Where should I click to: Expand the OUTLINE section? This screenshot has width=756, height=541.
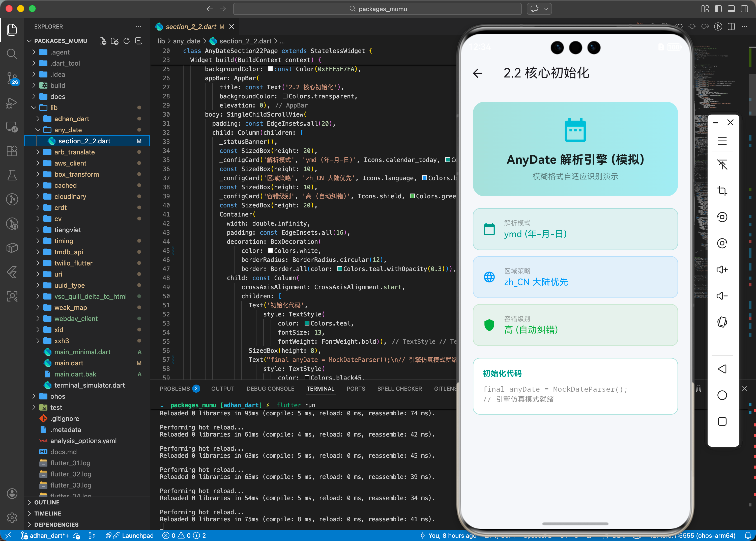87,502
